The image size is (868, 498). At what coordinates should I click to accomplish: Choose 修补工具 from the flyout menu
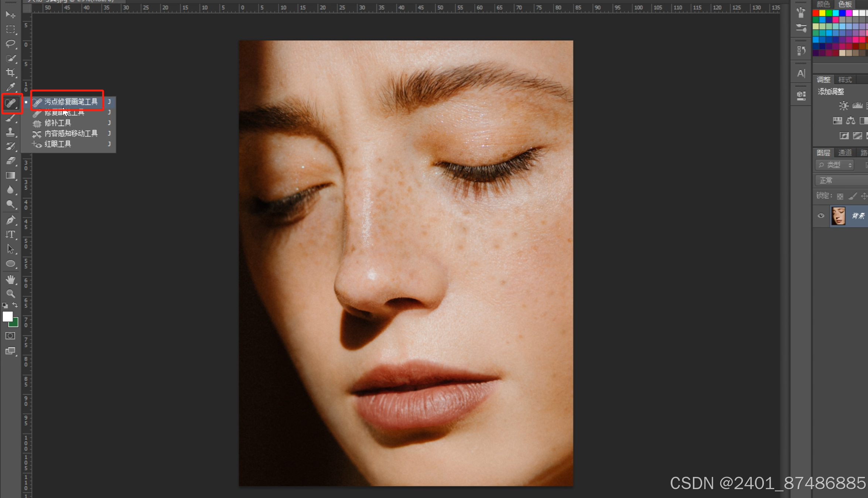point(58,123)
